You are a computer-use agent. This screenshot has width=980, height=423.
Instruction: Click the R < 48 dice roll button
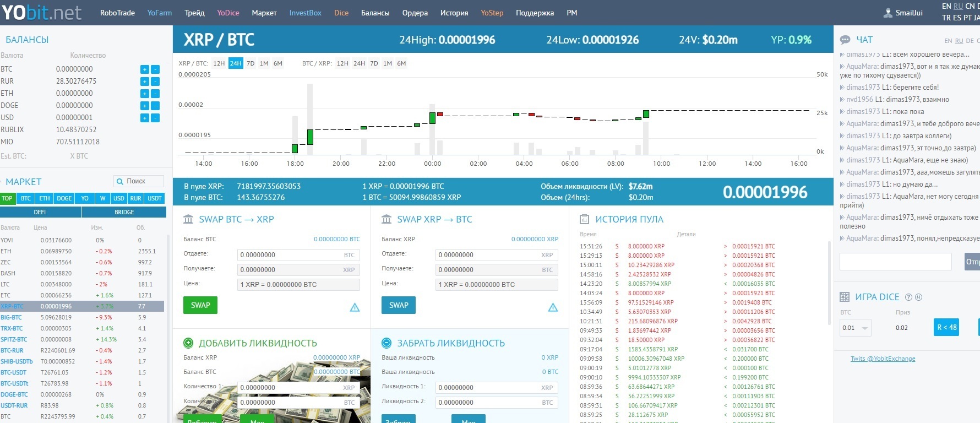(x=947, y=327)
